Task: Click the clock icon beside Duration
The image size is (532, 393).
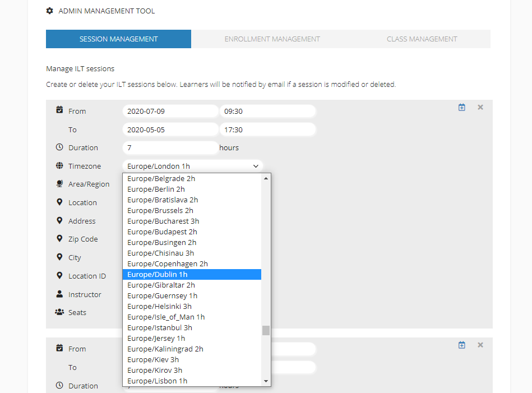Action: 59,147
